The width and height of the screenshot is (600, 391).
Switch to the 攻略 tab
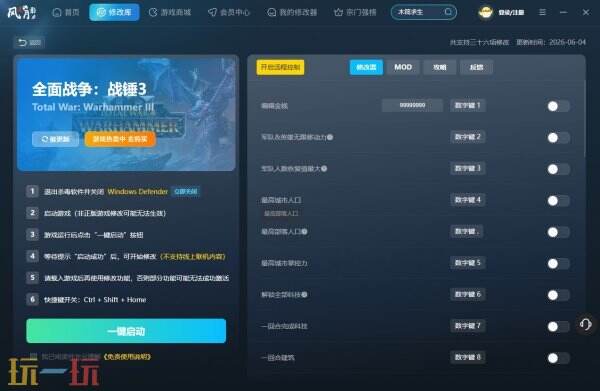click(439, 67)
